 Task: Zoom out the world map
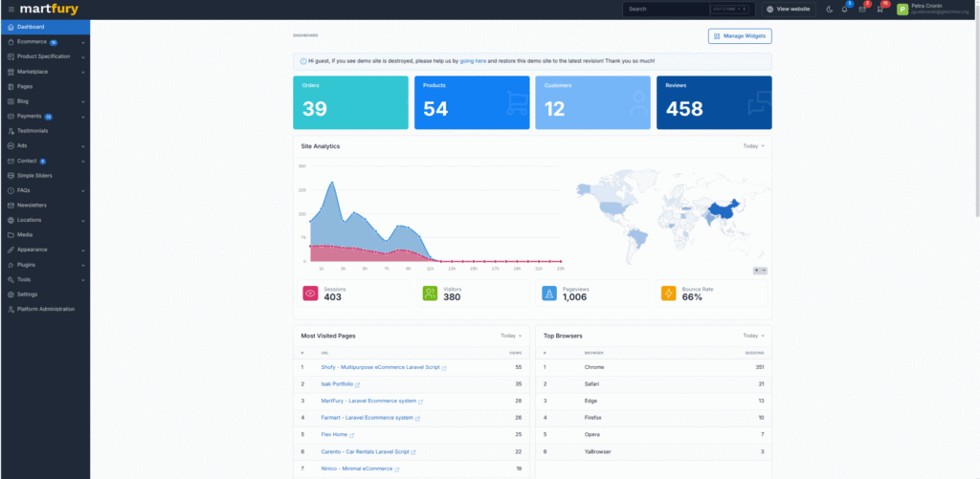coord(764,271)
